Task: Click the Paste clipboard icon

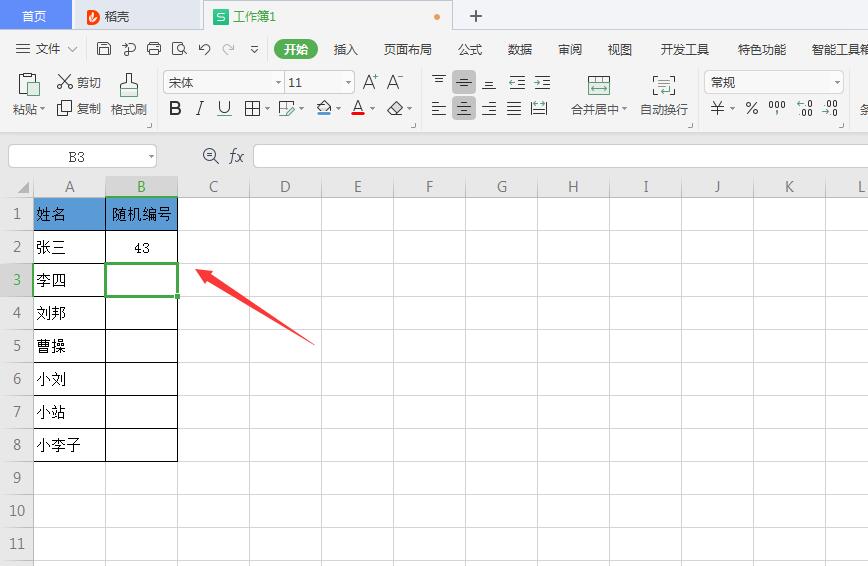Action: click(29, 84)
